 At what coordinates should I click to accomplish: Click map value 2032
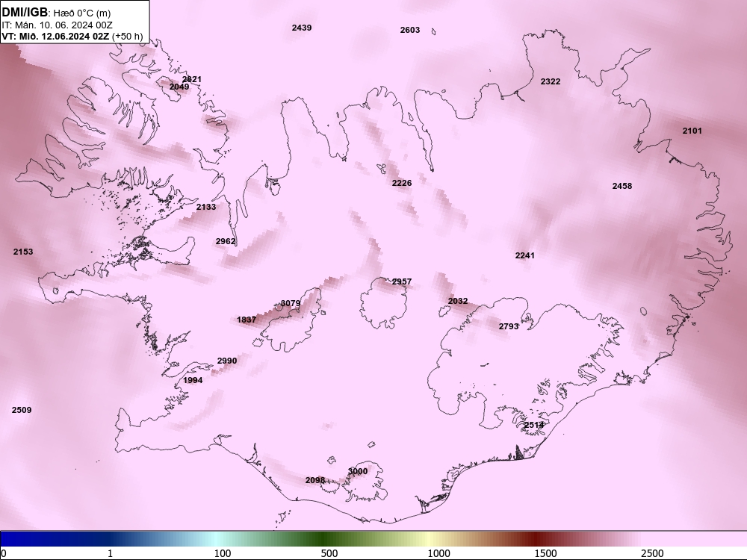click(x=458, y=301)
